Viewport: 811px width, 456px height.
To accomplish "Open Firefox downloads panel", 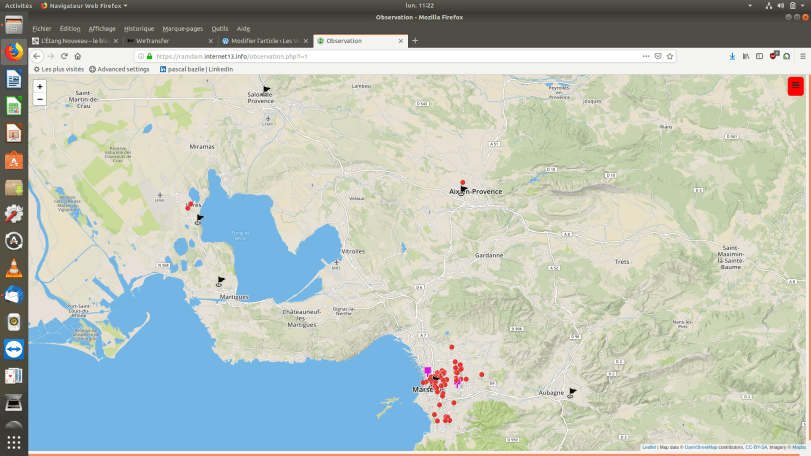I will (x=733, y=56).
